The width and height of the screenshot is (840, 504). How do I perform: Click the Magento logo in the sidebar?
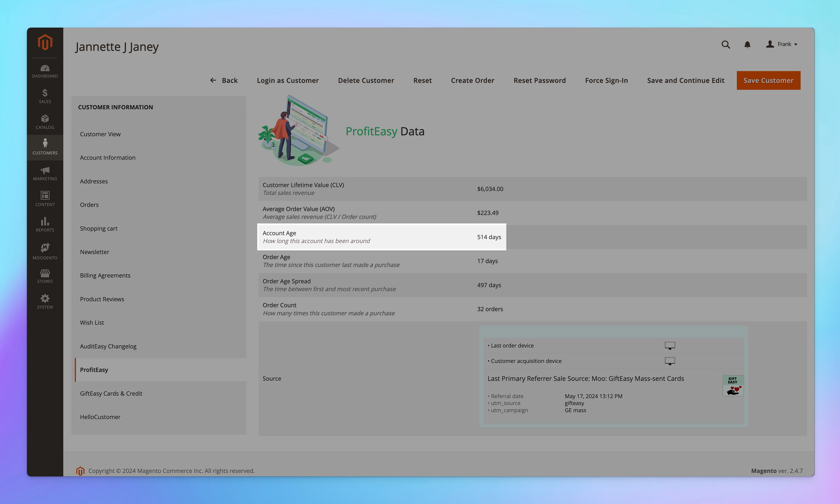[x=45, y=42]
